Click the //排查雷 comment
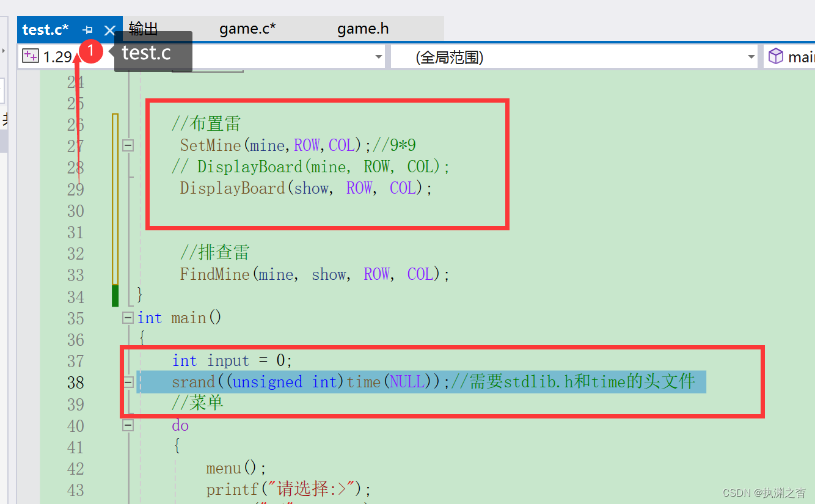The width and height of the screenshot is (815, 504). (x=214, y=253)
